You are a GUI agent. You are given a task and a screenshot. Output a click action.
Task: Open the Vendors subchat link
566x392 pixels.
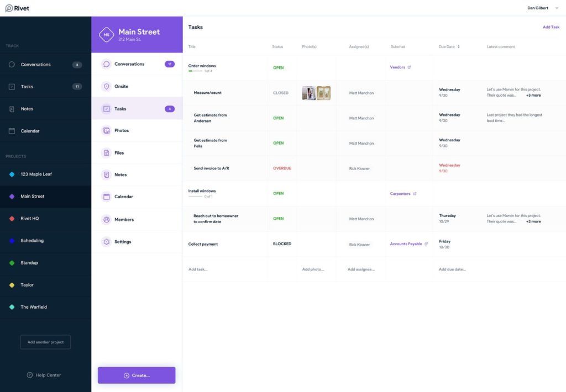(397, 67)
